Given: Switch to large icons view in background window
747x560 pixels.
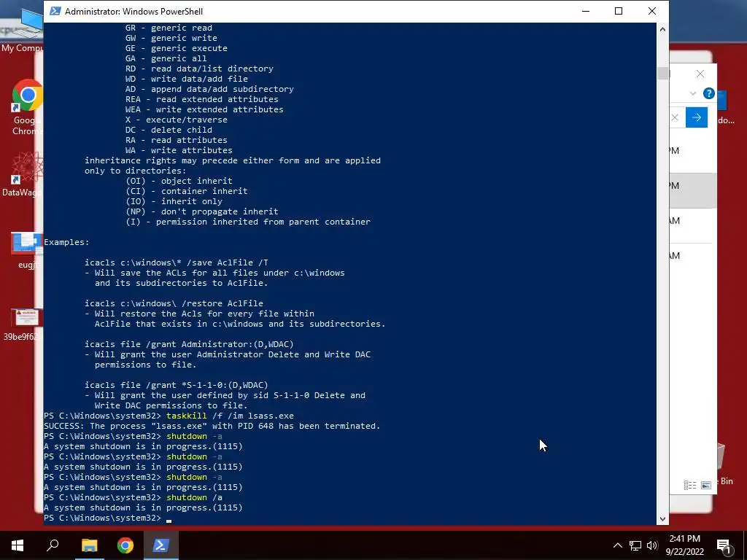Looking at the screenshot, I should pyautogui.click(x=706, y=485).
